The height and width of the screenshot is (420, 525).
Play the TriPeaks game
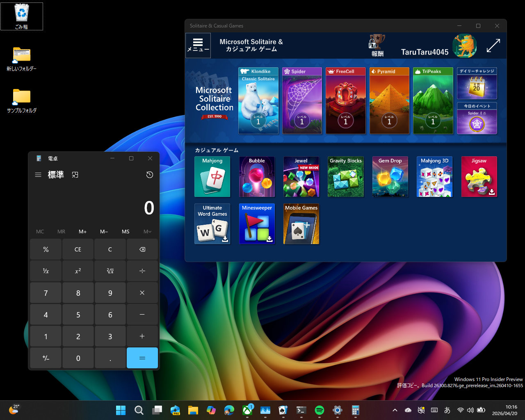(433, 100)
